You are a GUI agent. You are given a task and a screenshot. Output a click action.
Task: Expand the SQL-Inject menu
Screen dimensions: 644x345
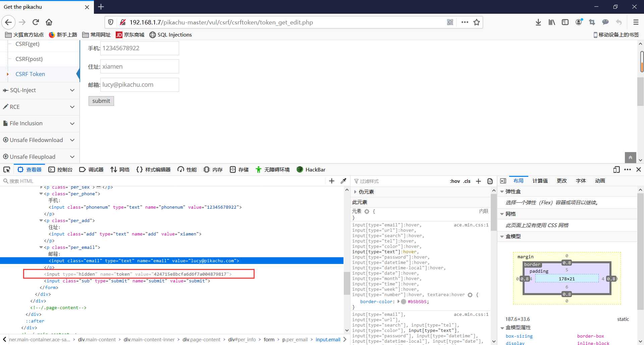coord(40,90)
